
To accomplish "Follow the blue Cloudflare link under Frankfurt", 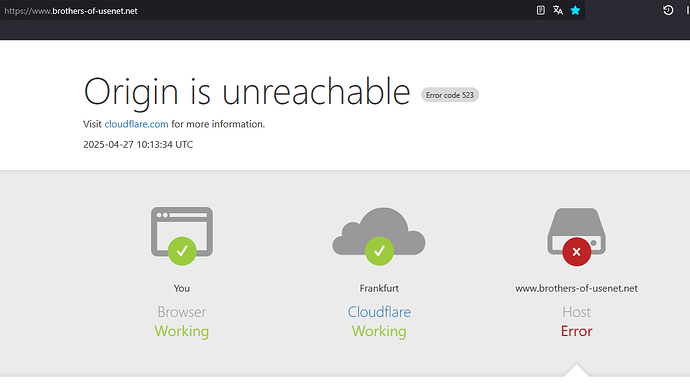I will pos(379,312).
